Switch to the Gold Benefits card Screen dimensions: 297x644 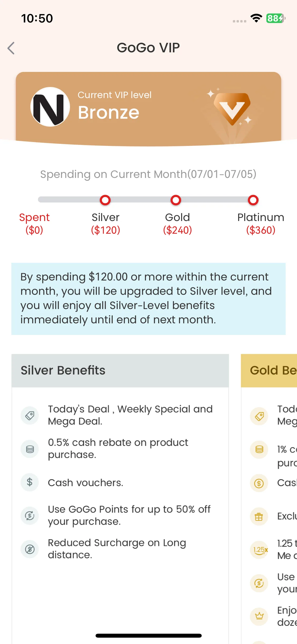coord(269,371)
